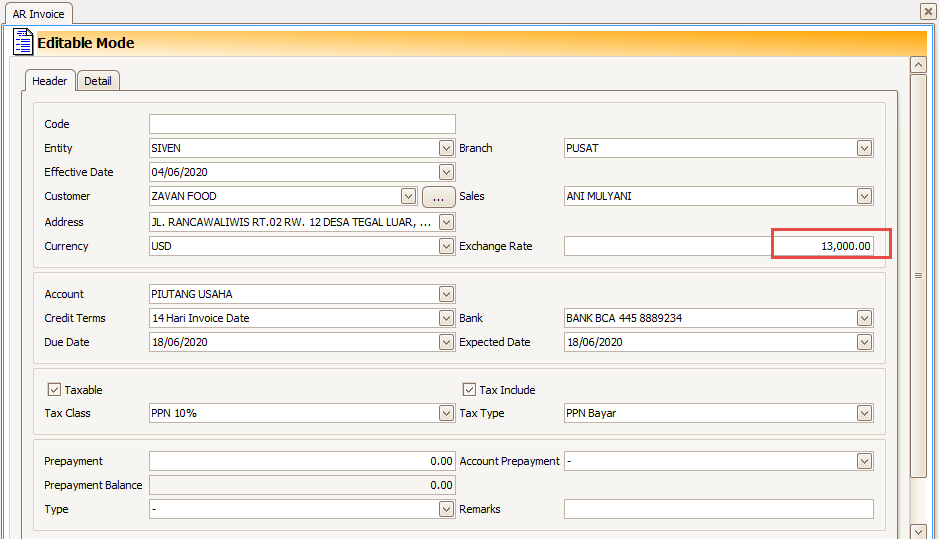Click the vertical scrollbar thumb

click(919, 275)
